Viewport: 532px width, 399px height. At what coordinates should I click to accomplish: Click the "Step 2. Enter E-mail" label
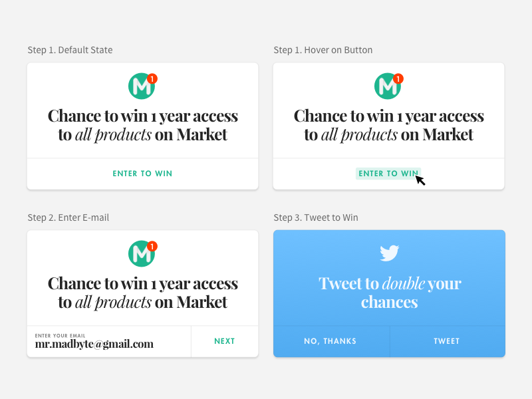pos(68,217)
